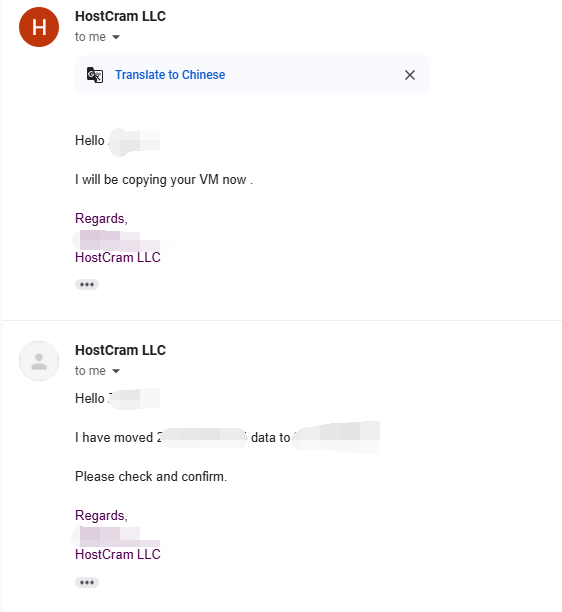Show trimmed content in second email
Image resolution: width=562 pixels, height=612 pixels.
87,583
